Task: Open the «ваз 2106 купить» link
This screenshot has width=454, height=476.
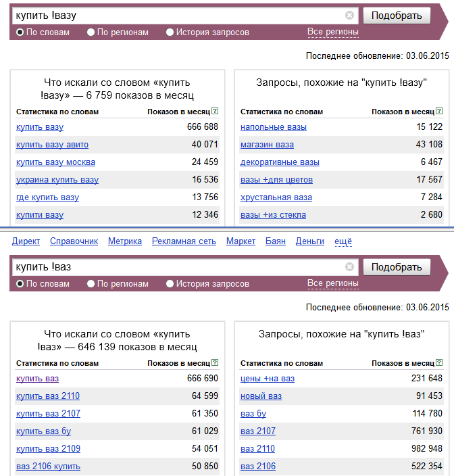Action: coord(48,467)
